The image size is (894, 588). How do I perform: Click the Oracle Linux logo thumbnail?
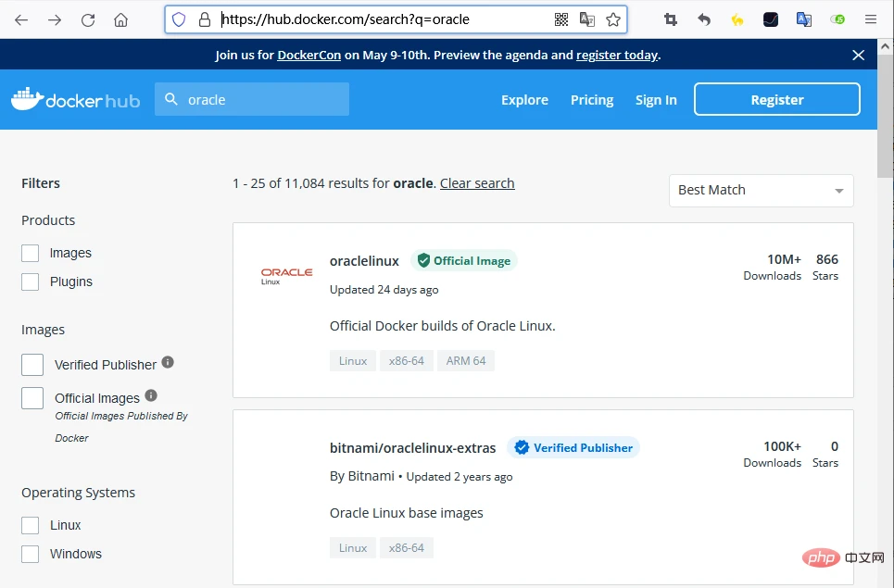286,276
